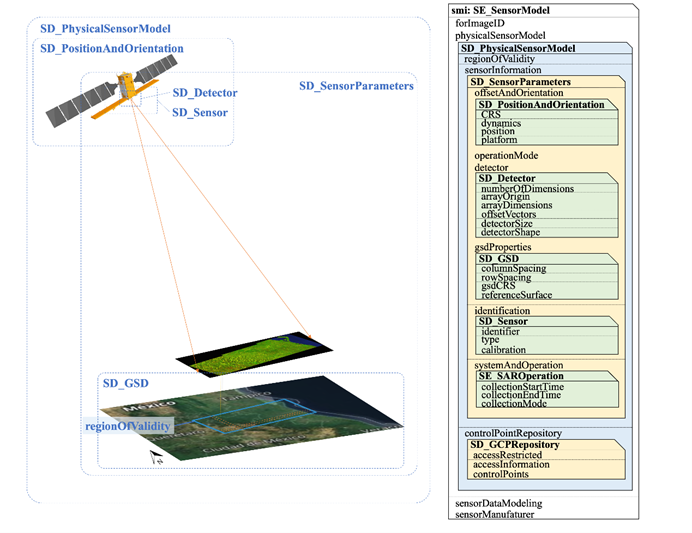Click the highlighted regionOfValidity label on map
Image resolution: width=692 pixels, height=533 pixels.
(x=128, y=426)
